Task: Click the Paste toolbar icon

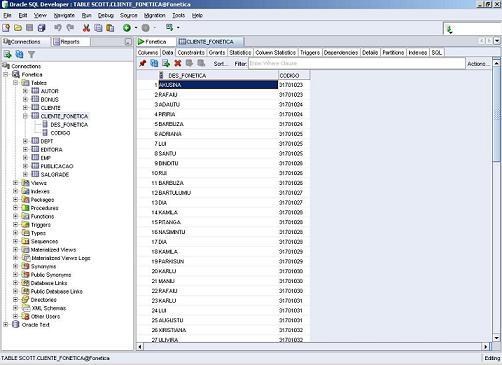Action: pos(110,28)
